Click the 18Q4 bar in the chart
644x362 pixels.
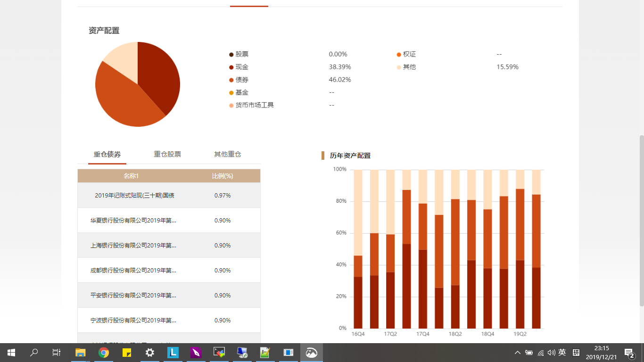(x=487, y=249)
